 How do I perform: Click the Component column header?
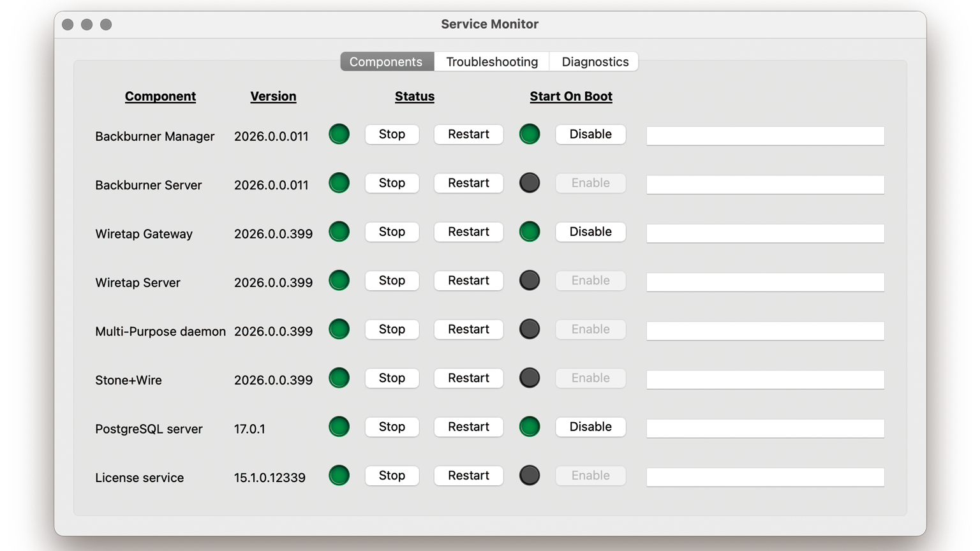[x=160, y=96]
